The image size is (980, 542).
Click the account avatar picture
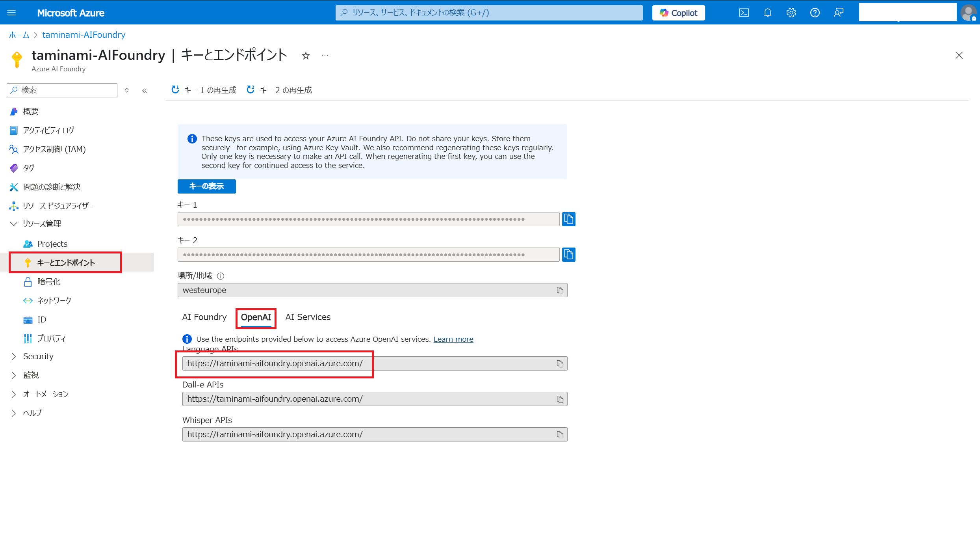968,13
